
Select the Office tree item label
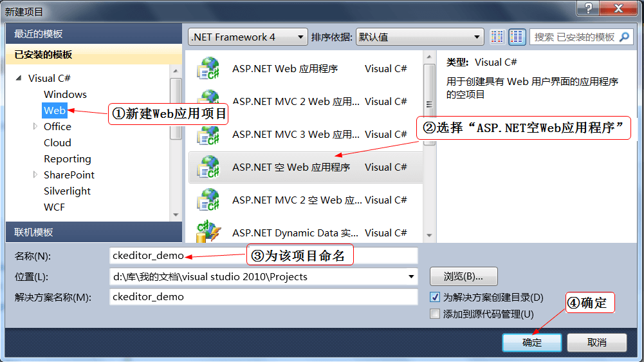[57, 126]
